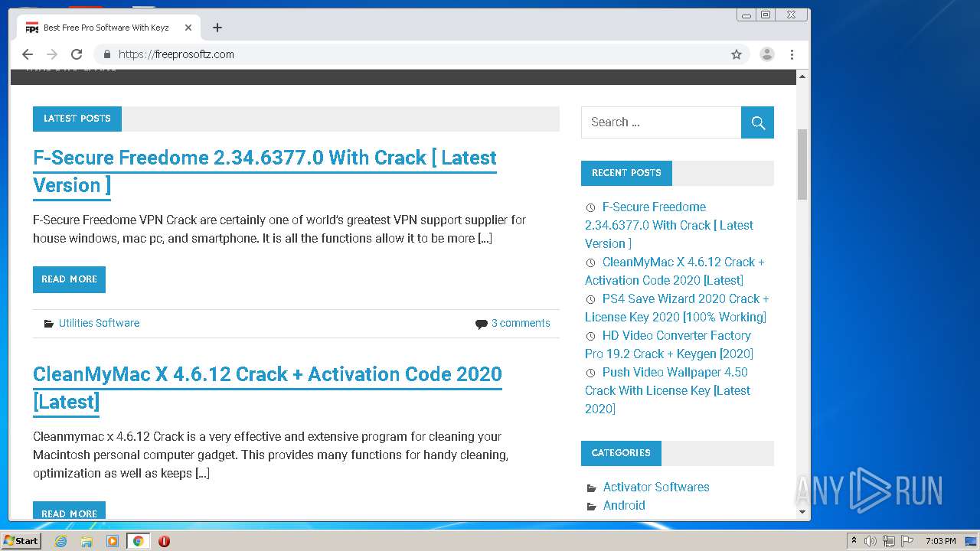View site security lock info
The image size is (980, 551).
click(106, 54)
